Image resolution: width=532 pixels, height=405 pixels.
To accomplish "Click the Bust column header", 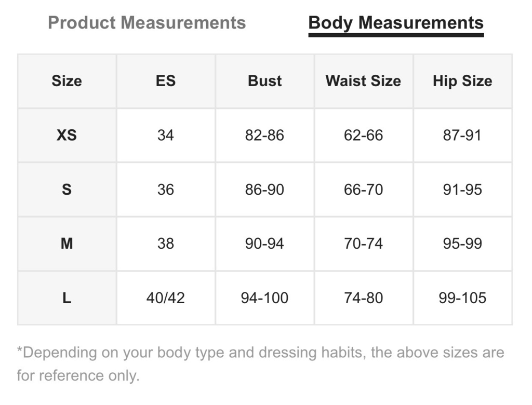I will tap(264, 81).
